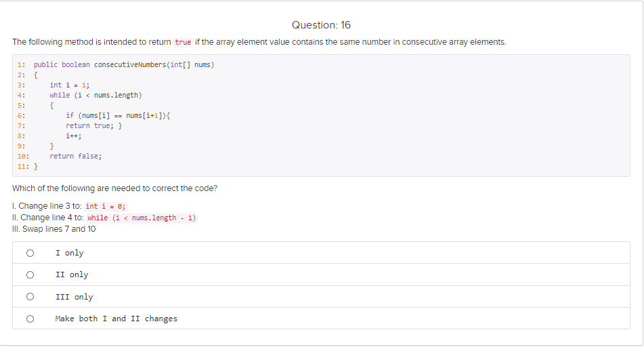The image size is (644, 347).
Task: Click "i++;" on code line 8
Action: 74,136
